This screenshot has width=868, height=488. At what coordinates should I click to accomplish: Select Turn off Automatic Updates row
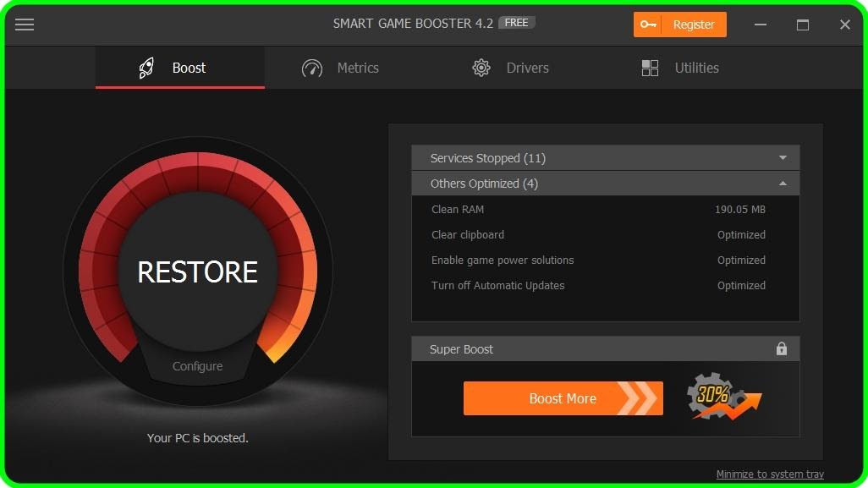(606, 286)
